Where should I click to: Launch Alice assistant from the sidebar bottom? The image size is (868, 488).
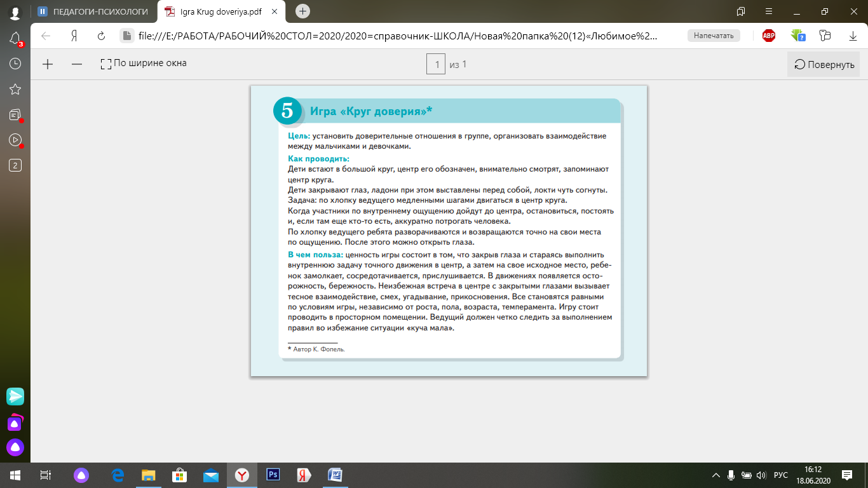click(15, 447)
